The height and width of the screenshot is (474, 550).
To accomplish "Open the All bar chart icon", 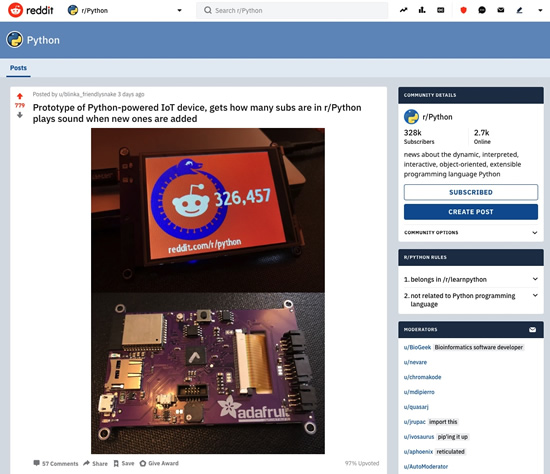I will tap(422, 10).
